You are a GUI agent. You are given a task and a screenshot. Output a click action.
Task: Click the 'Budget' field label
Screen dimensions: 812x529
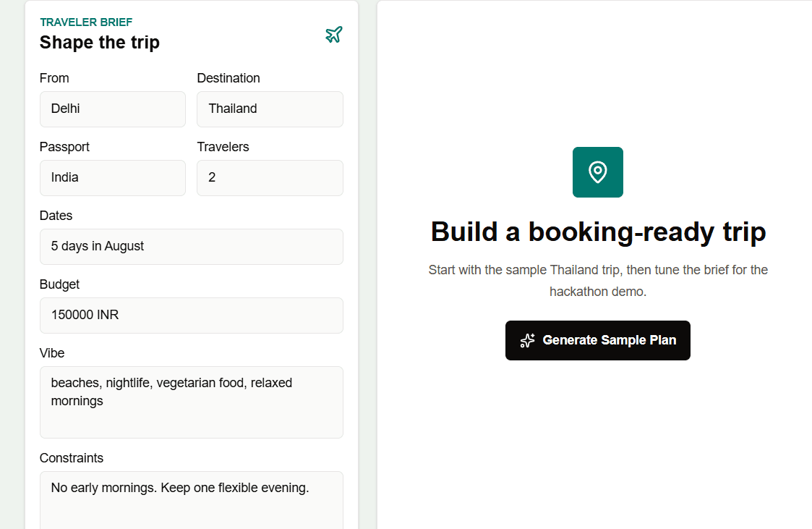pos(59,284)
